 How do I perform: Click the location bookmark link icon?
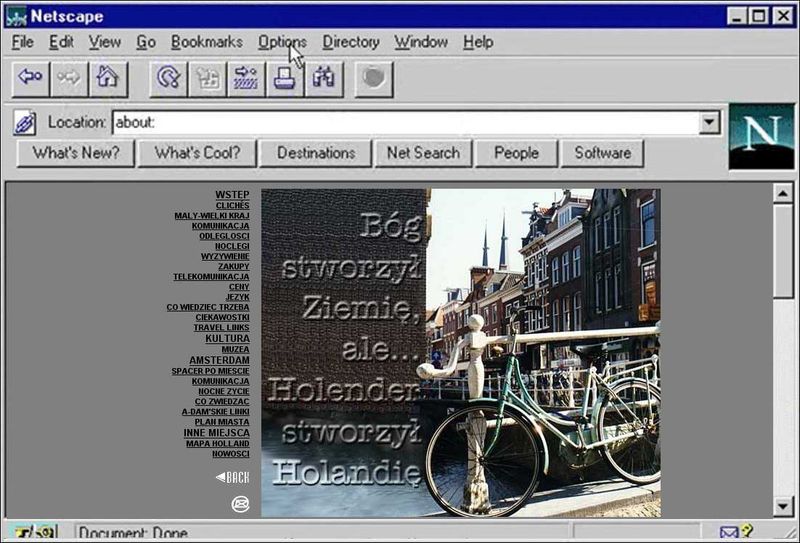pyautogui.click(x=24, y=123)
